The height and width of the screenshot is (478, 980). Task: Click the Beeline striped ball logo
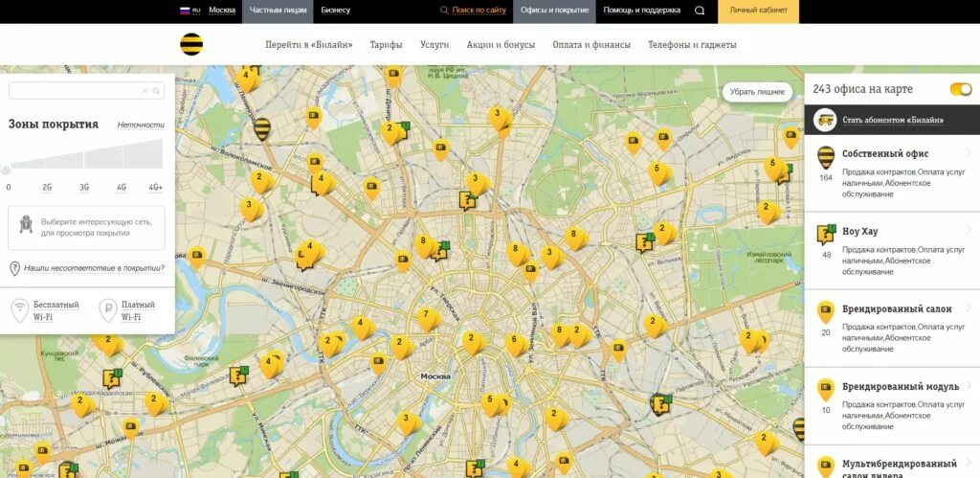191,44
